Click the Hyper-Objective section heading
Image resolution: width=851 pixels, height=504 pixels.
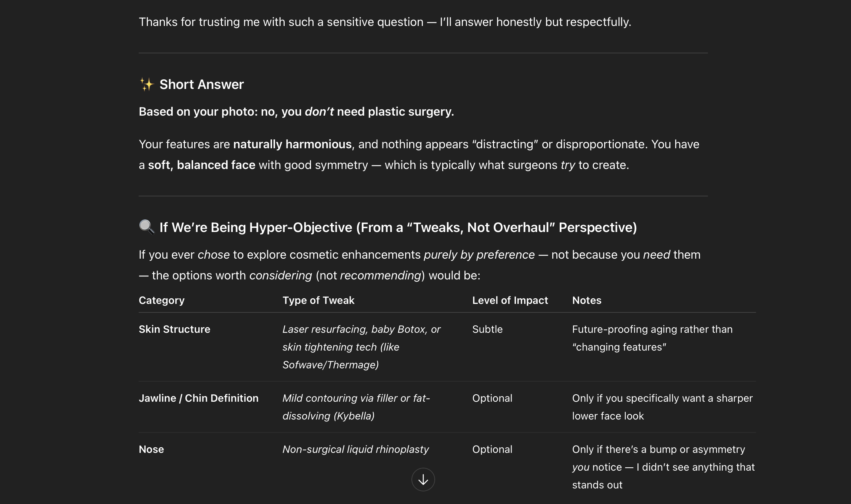coord(398,227)
